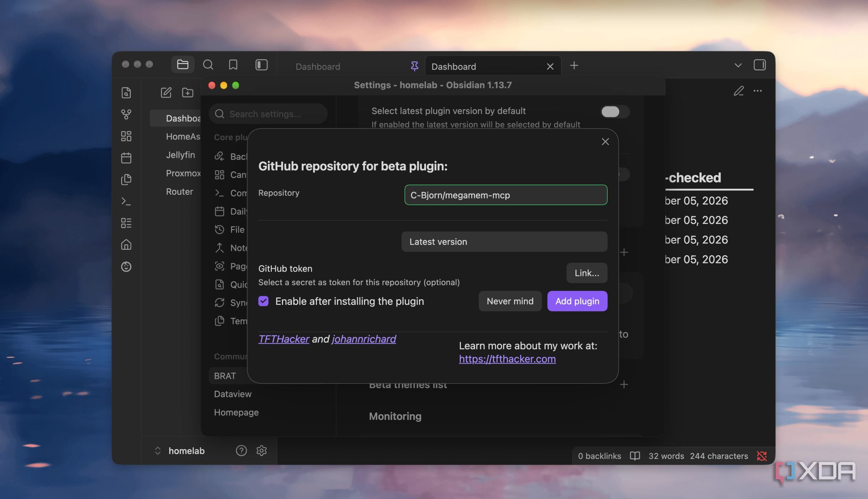This screenshot has height=499, width=868.
Task: Close the GitHub repository dialog
Action: pyautogui.click(x=605, y=142)
